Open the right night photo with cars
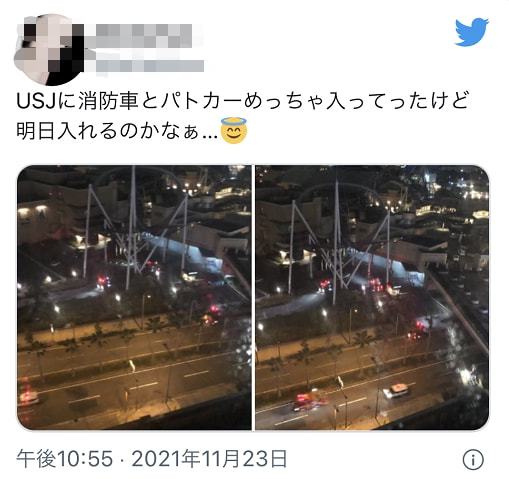The width and height of the screenshot is (509, 479). click(372, 297)
